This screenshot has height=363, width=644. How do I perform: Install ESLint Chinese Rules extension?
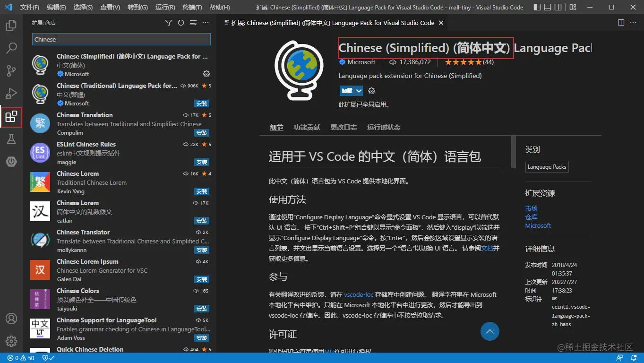coord(202,162)
